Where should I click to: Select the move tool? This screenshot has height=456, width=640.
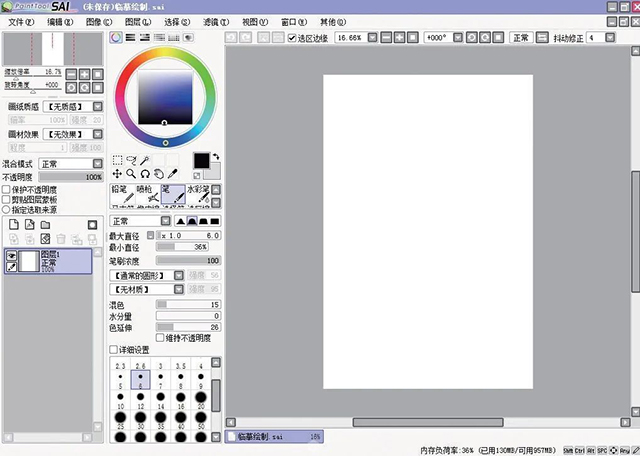click(x=117, y=174)
